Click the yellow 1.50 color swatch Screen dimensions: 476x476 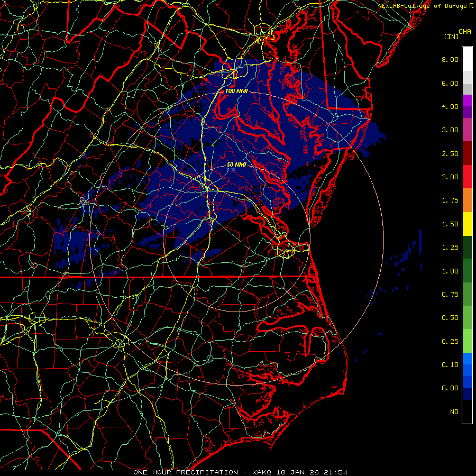coord(467,224)
